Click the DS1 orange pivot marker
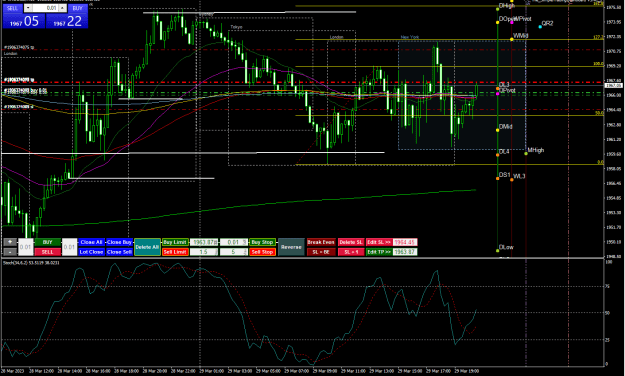This screenshot has height=376, width=625. click(498, 178)
